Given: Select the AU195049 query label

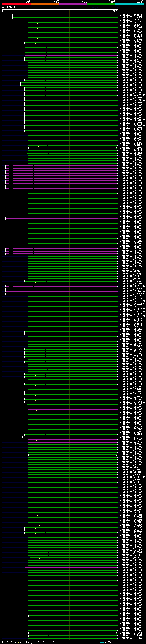Looking at the screenshot, I should pyautogui.click(x=8, y=7).
